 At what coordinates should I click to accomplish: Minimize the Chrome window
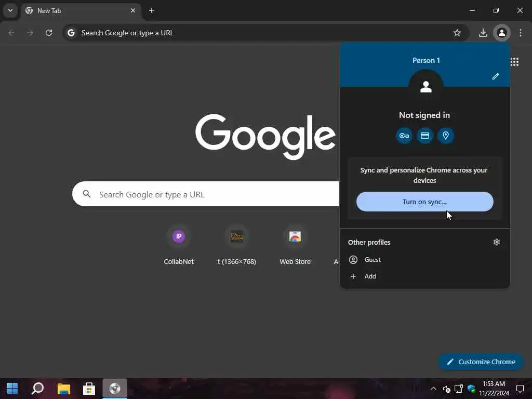[472, 10]
